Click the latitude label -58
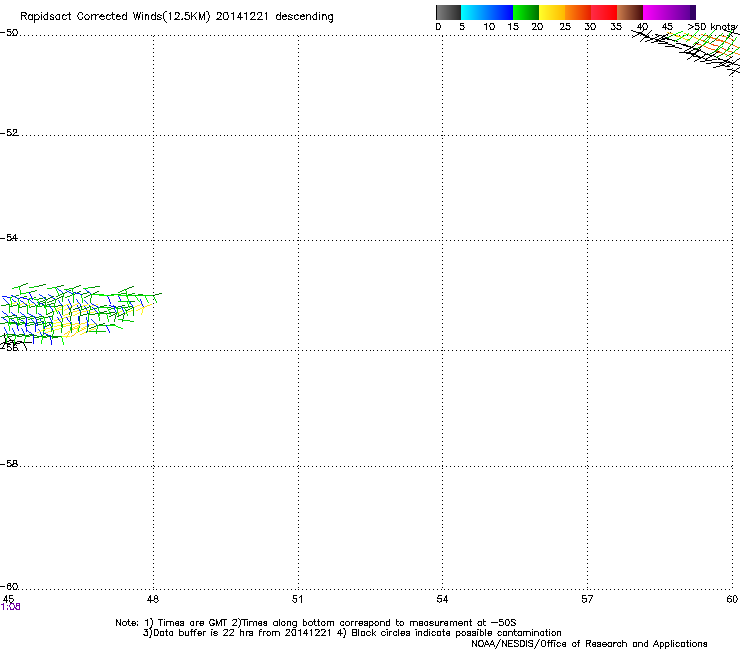 click(x=9, y=464)
